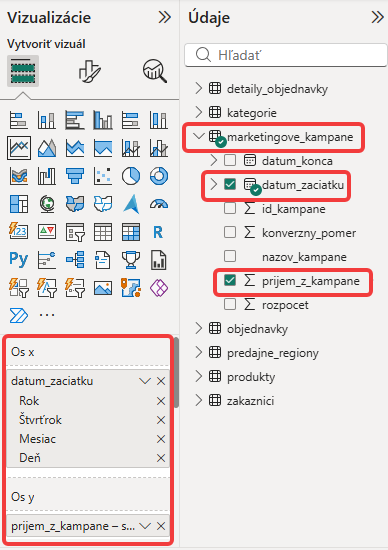Remove Rok level from the hierarchy
The width and height of the screenshot is (388, 550).
pyautogui.click(x=161, y=401)
